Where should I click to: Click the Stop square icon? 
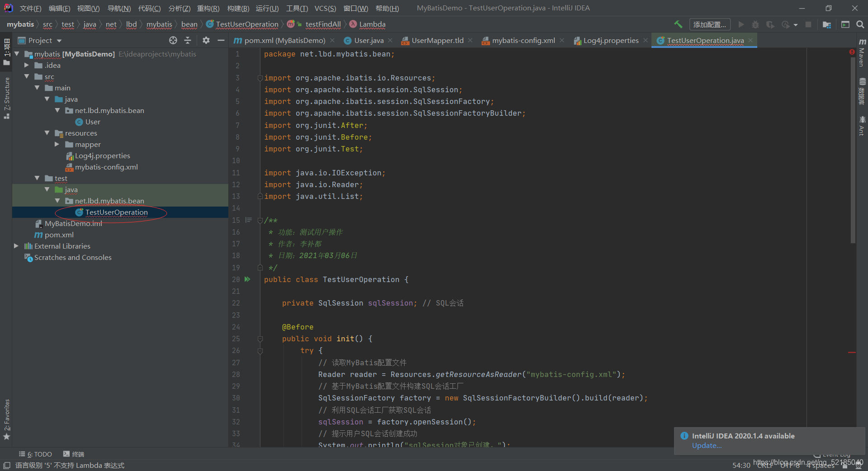pyautogui.click(x=808, y=24)
